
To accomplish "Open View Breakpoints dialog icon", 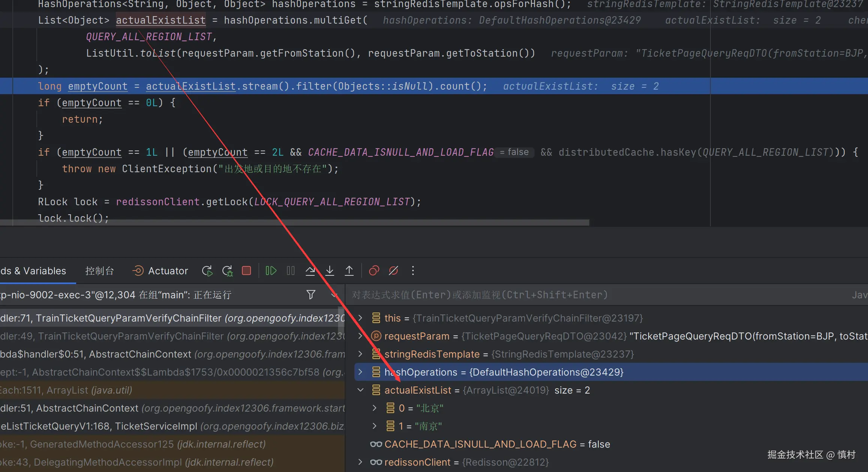I will (374, 271).
